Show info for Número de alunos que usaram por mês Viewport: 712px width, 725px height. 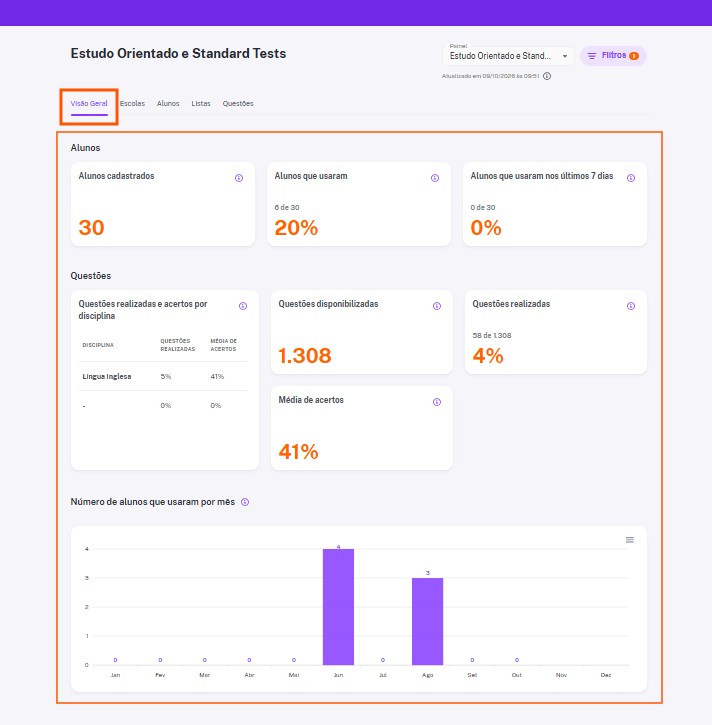pos(245,502)
